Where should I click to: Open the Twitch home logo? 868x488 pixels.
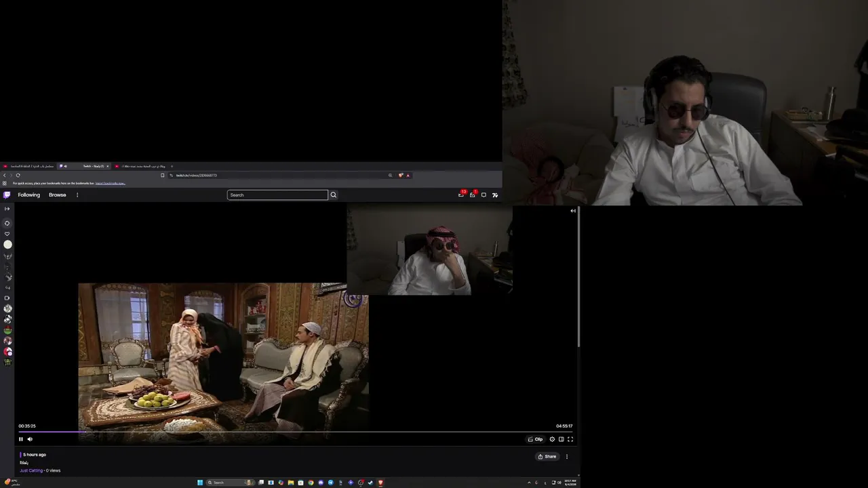7,195
